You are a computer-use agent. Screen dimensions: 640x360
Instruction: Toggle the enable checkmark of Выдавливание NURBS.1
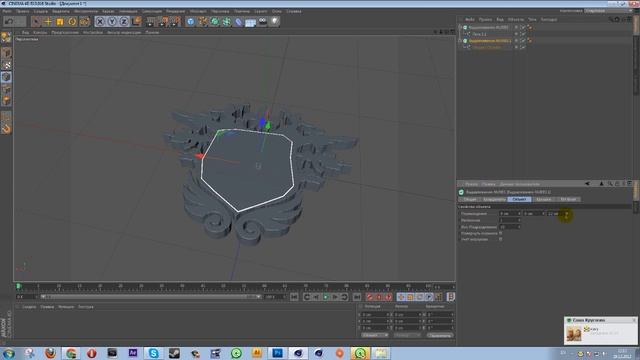coord(523,41)
